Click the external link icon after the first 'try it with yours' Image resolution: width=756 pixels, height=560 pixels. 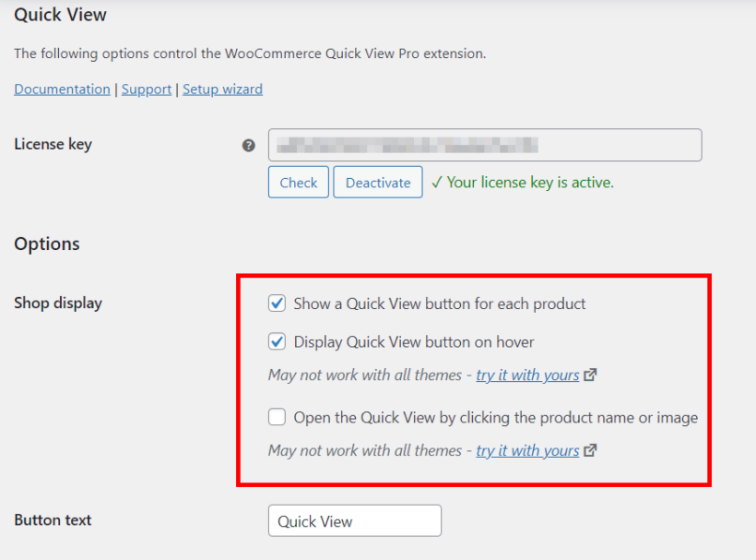[591, 375]
